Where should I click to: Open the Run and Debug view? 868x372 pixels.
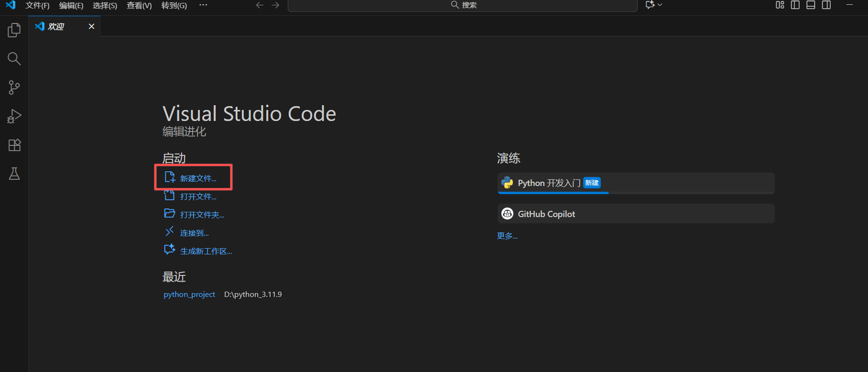[14, 116]
